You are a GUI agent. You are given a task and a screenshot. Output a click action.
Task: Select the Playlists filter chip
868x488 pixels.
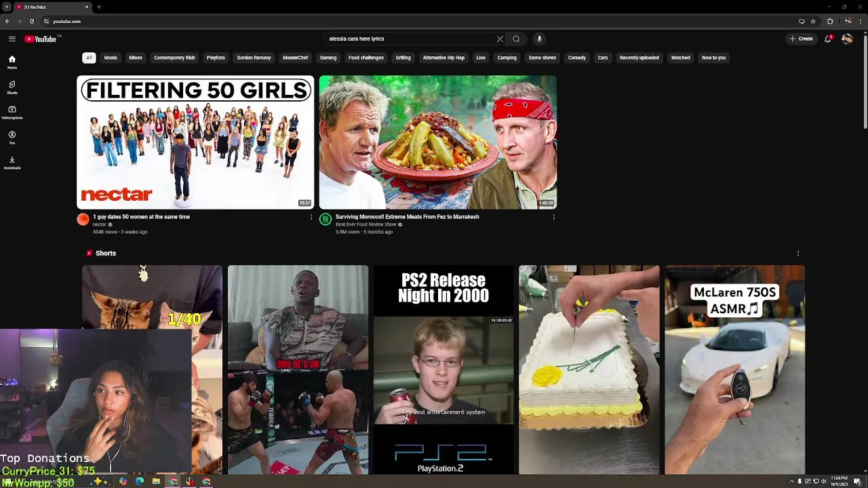click(x=216, y=58)
